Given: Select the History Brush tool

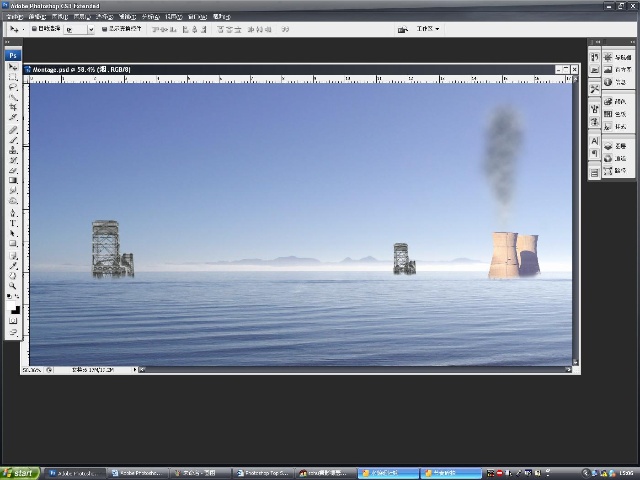Looking at the screenshot, I should tap(13, 160).
